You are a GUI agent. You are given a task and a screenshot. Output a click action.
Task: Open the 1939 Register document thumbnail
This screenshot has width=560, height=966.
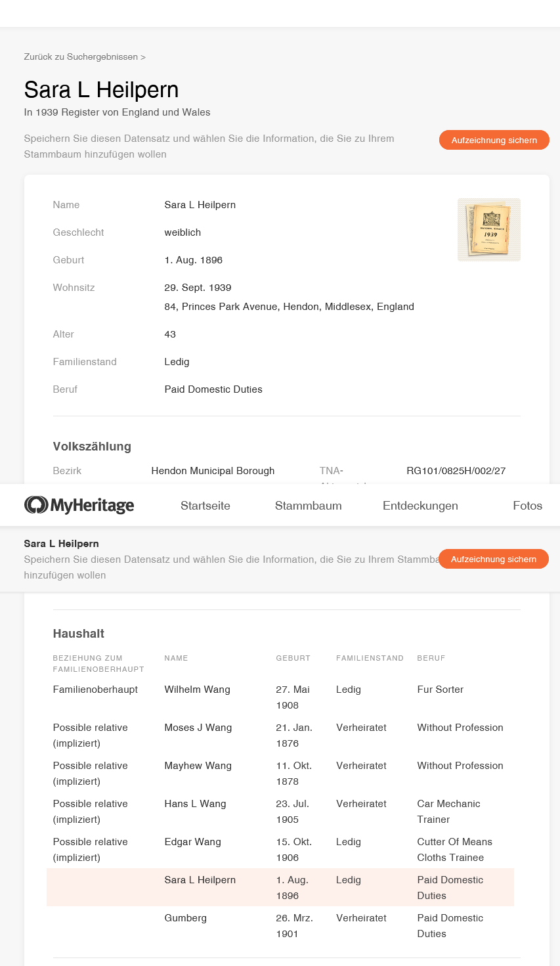tap(488, 230)
